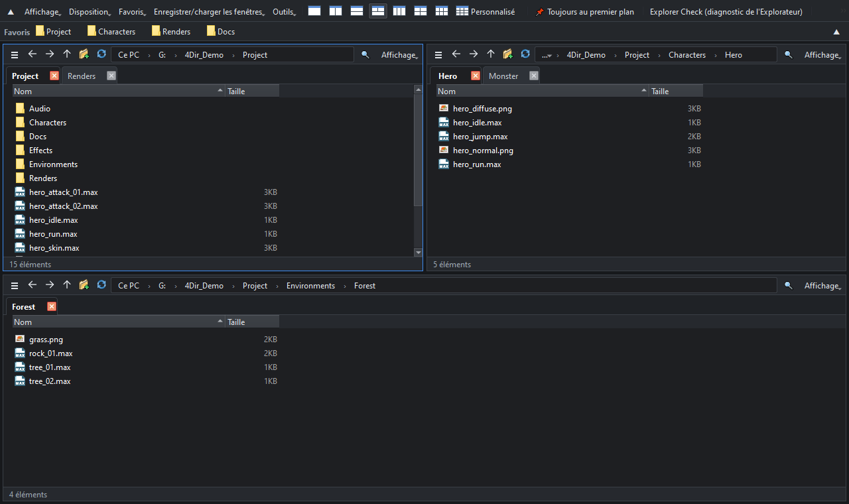
Task: Open the Affichage dropdown in the Hero pane
Action: (x=824, y=54)
